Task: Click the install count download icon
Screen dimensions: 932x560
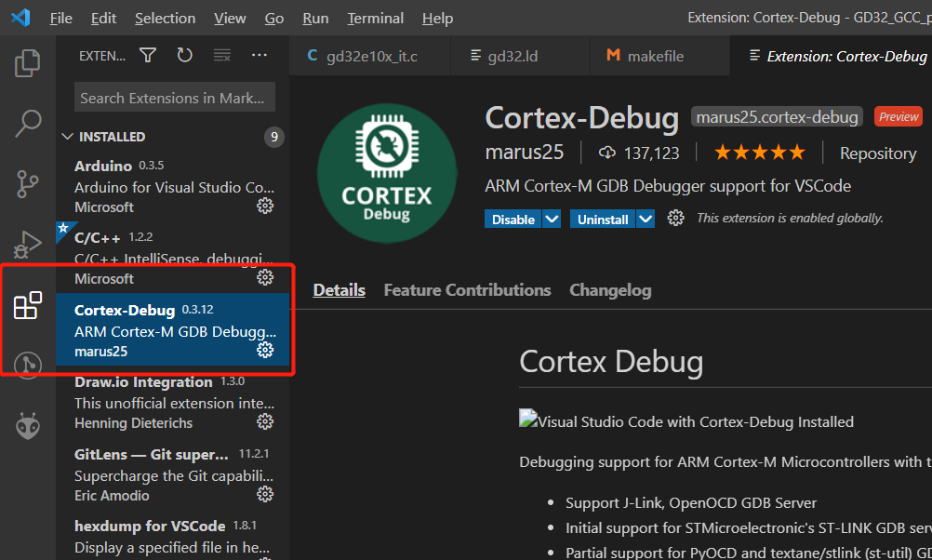Action: (606, 153)
